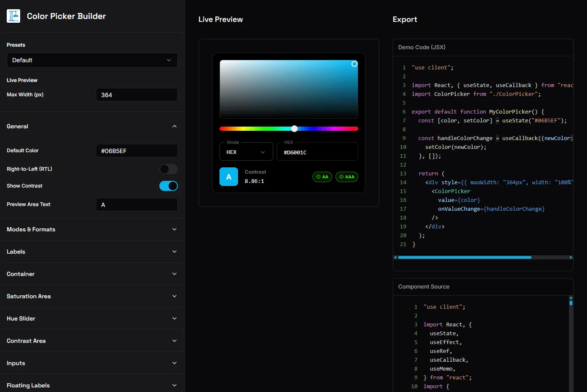
Task: Click the code line export default function MyColorPicker
Action: coord(478,111)
